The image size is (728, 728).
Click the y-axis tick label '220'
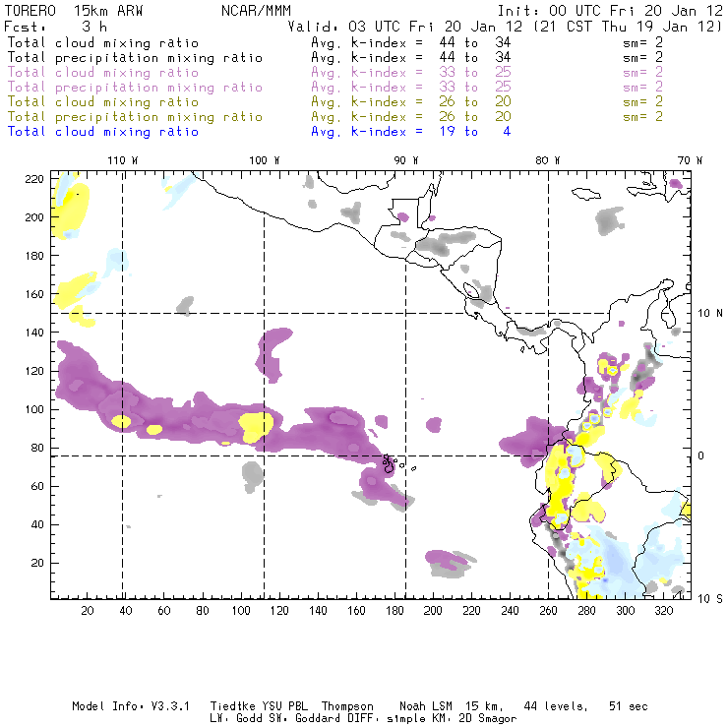point(34,179)
